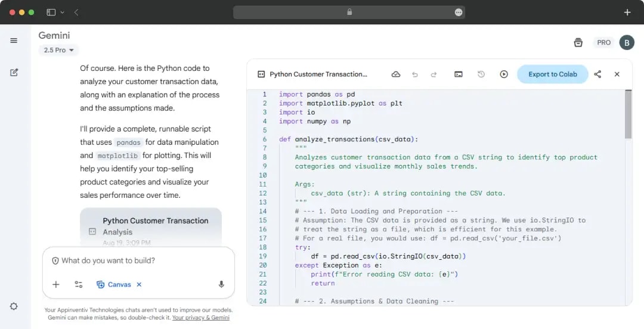Open the dropdown chevron beside sidebar icon

coord(63,13)
